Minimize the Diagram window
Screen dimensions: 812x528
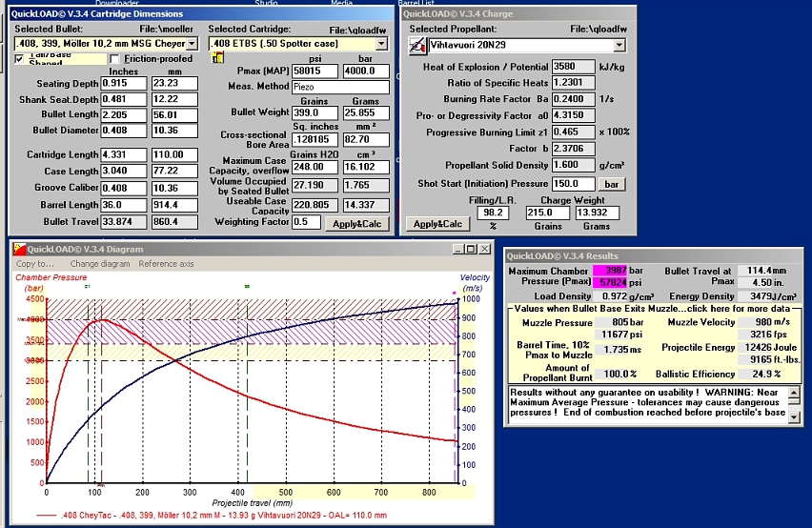pyautogui.click(x=458, y=249)
